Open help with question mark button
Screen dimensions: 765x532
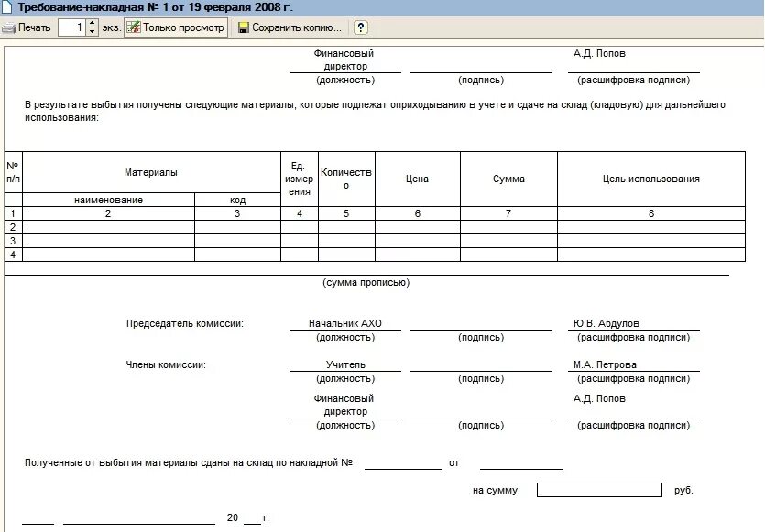click(361, 27)
